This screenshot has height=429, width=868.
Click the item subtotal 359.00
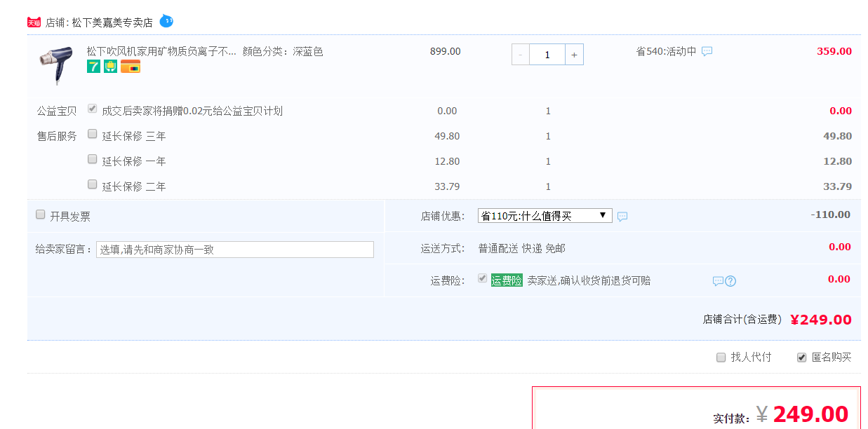coord(834,51)
